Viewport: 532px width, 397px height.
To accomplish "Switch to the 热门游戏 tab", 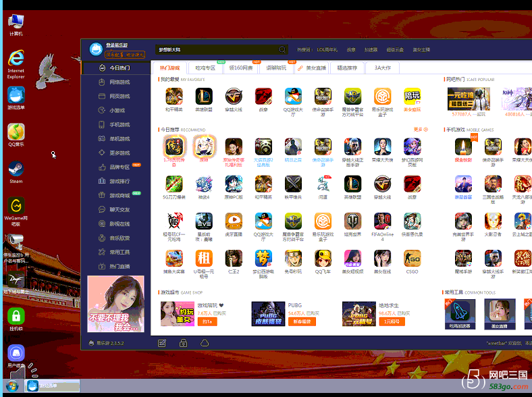I will (x=169, y=68).
